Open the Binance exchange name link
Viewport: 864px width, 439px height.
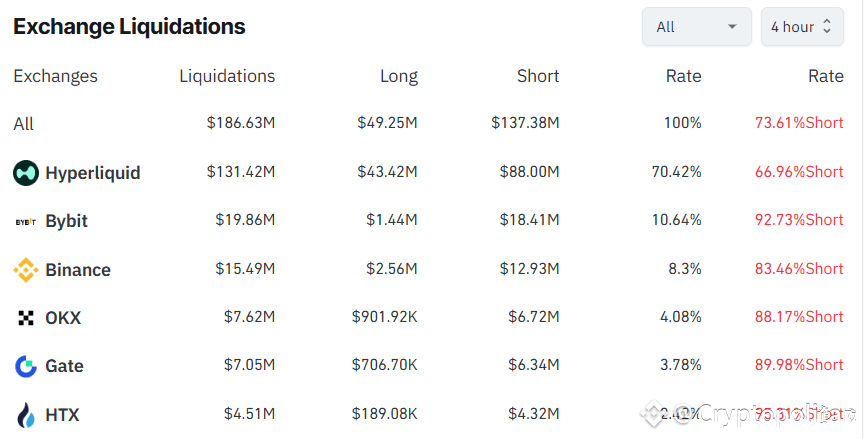click(x=78, y=270)
